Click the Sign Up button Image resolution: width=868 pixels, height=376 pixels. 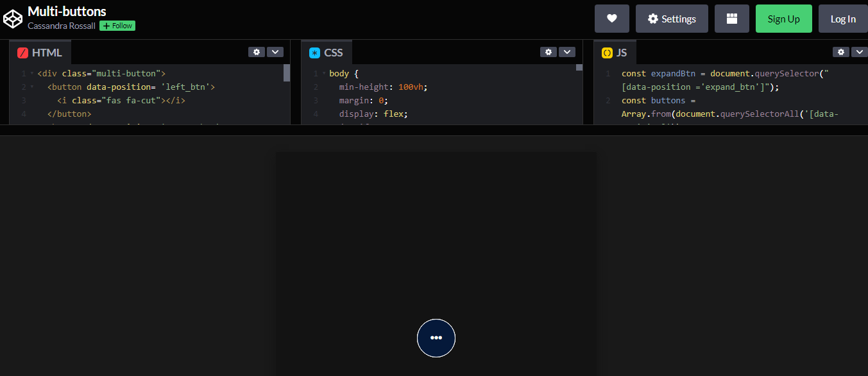coord(783,19)
